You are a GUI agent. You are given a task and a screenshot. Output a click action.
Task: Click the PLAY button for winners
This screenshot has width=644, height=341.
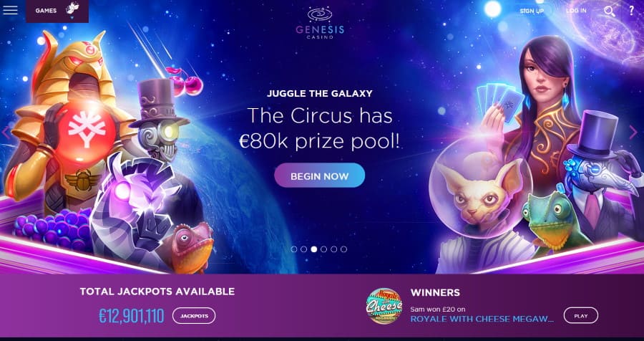[581, 316]
